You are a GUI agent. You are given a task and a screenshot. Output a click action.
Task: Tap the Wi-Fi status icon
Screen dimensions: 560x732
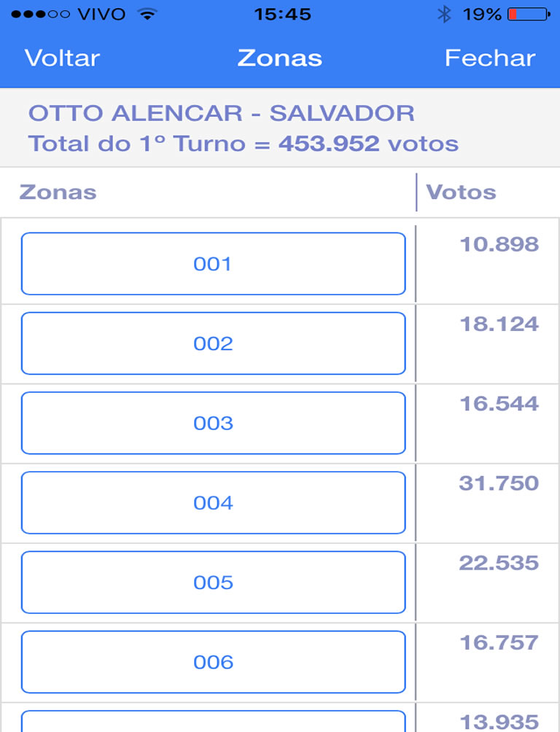click(x=148, y=14)
